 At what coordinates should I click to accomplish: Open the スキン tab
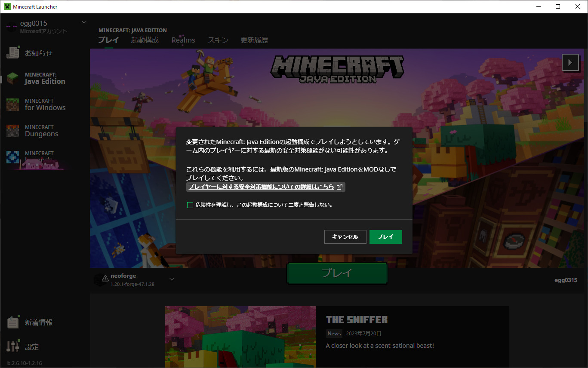(x=218, y=40)
